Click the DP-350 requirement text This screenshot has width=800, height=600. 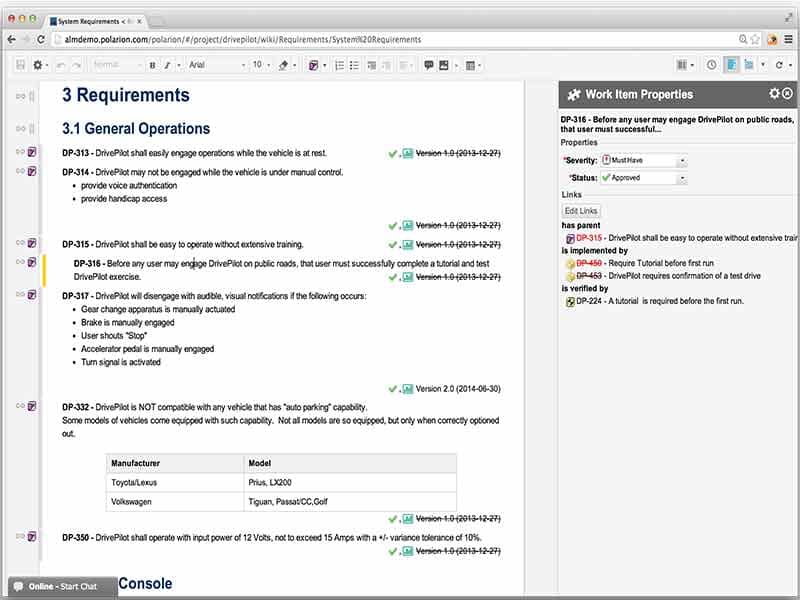click(x=271, y=538)
